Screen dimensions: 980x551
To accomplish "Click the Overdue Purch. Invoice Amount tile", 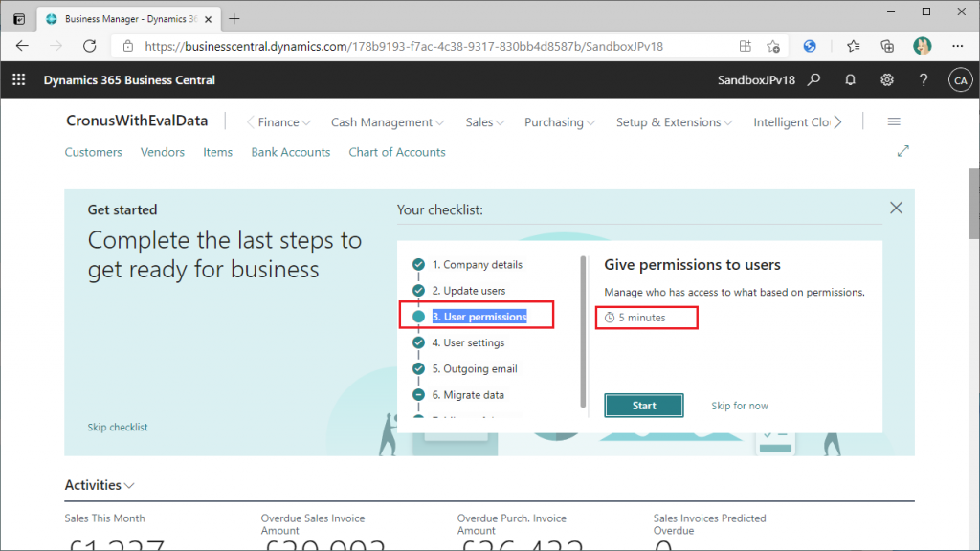I will click(x=520, y=531).
